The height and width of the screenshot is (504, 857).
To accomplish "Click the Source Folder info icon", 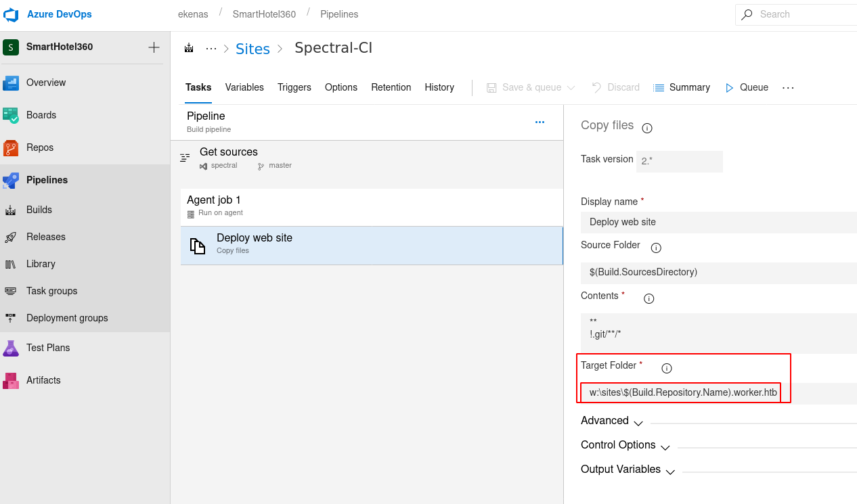I will 656,248.
